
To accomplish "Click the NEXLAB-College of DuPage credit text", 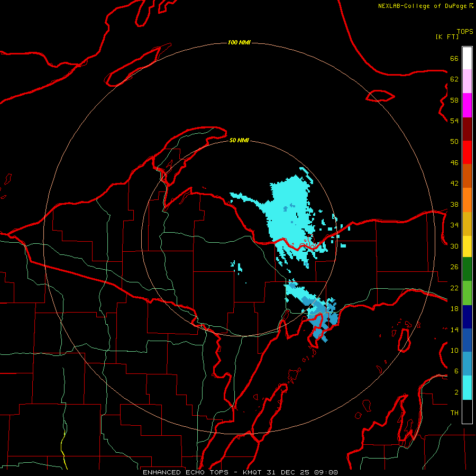I will pyautogui.click(x=425, y=6).
